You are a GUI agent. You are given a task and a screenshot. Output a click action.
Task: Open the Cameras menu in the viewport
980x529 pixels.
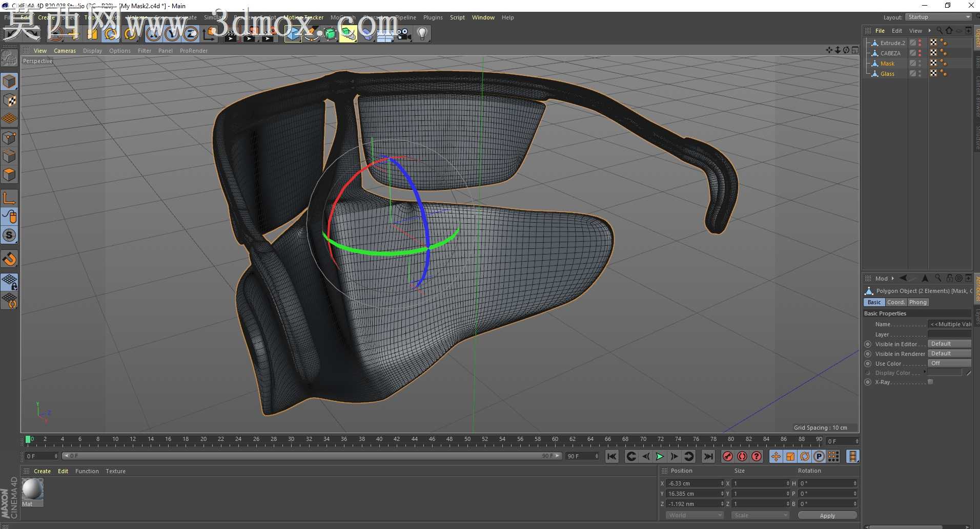click(65, 51)
